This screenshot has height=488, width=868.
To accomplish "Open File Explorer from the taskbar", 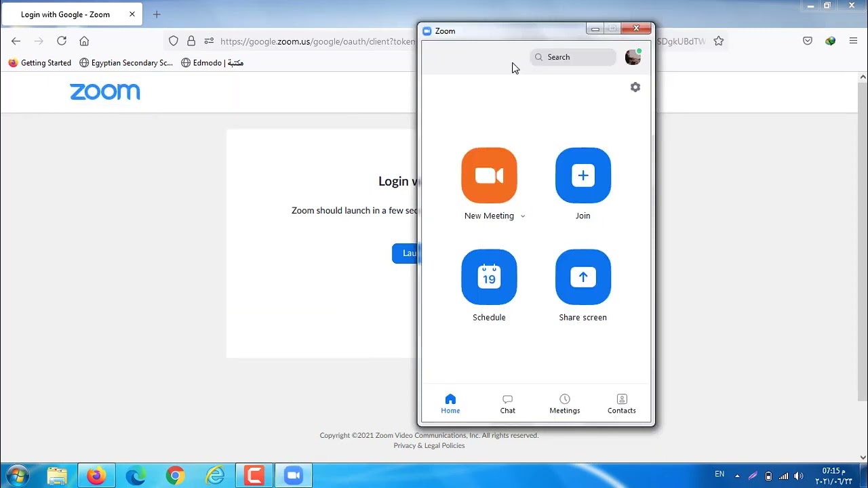I will coord(57,476).
